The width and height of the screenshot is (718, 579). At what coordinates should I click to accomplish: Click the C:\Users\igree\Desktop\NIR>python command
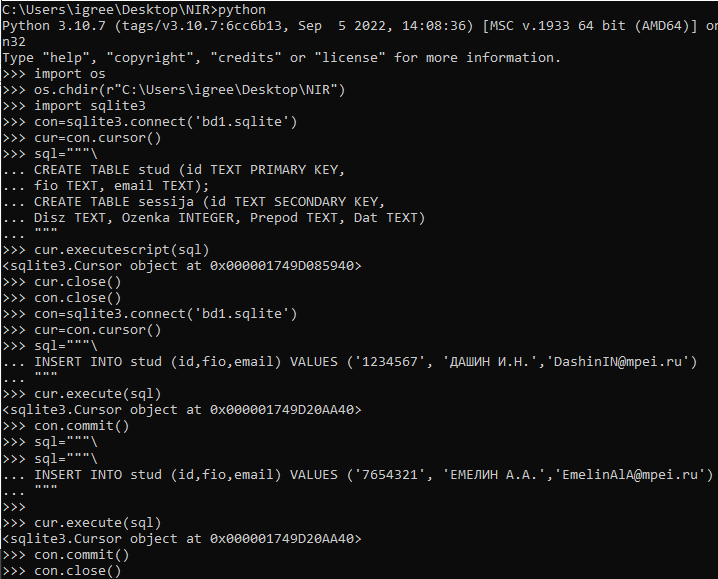pos(134,10)
